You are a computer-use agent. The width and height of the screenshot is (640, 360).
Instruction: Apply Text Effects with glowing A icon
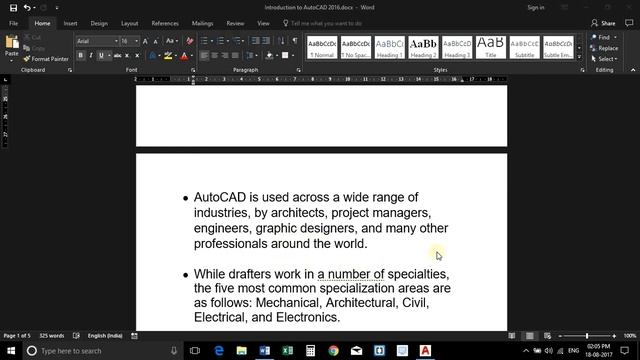pos(153,56)
